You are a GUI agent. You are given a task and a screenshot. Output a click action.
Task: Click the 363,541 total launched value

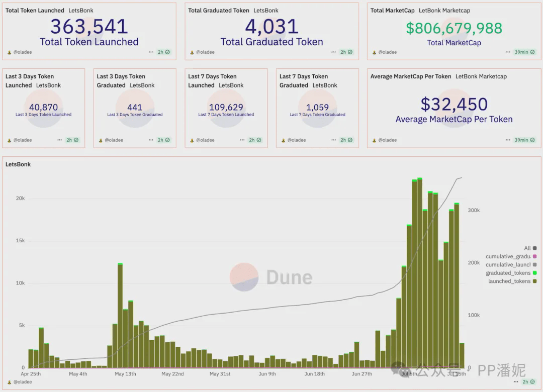tap(89, 26)
